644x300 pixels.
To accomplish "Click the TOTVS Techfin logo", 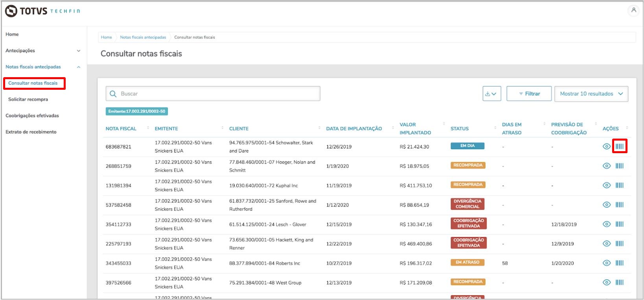I will point(42,11).
